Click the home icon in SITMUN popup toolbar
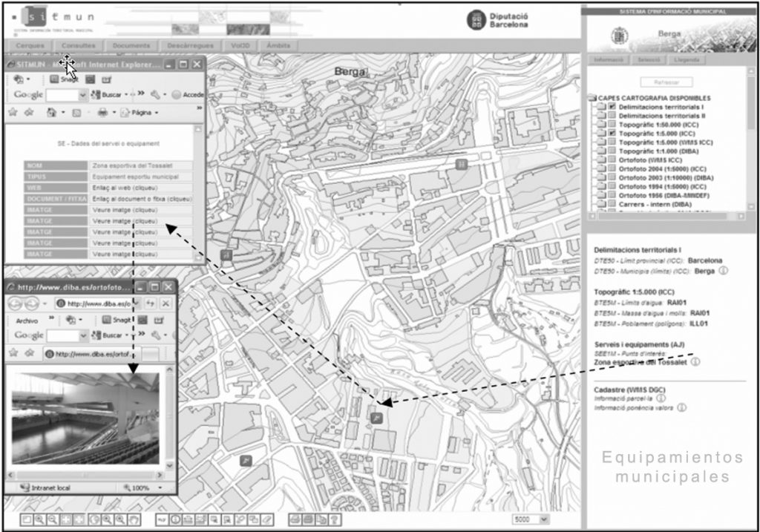Screen dimensions: 760x532 tap(51, 112)
